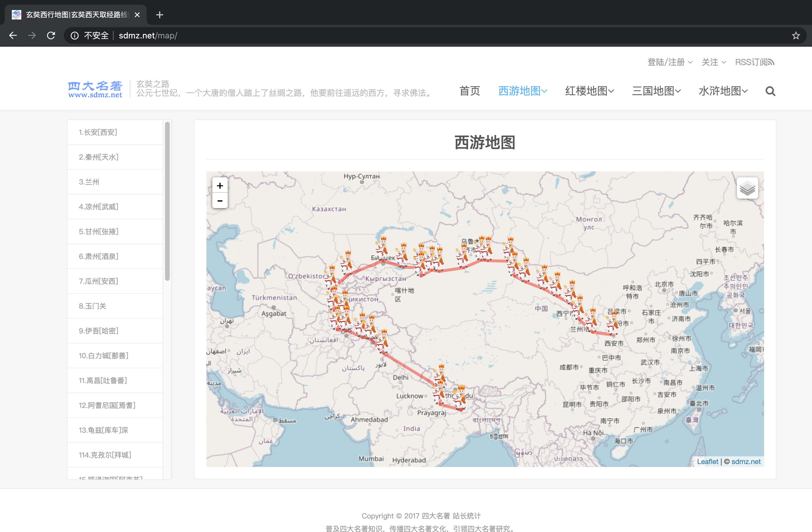Screen dimensions: 812x532
Task: Expand the 水浒地图 dropdown menu
Action: pyautogui.click(x=723, y=91)
